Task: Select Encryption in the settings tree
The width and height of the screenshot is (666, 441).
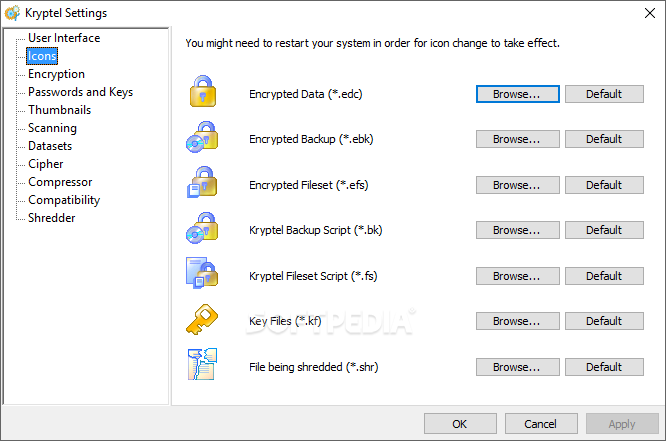Action: coord(56,74)
